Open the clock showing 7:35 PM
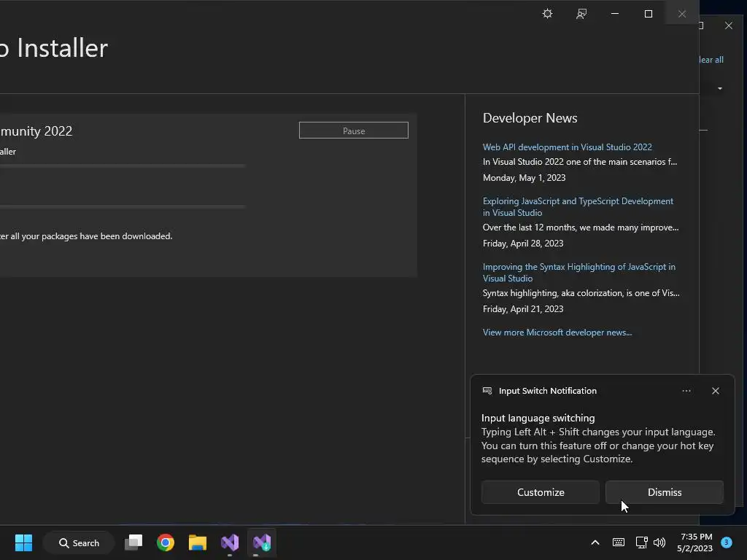This screenshot has width=747, height=560. [694, 542]
